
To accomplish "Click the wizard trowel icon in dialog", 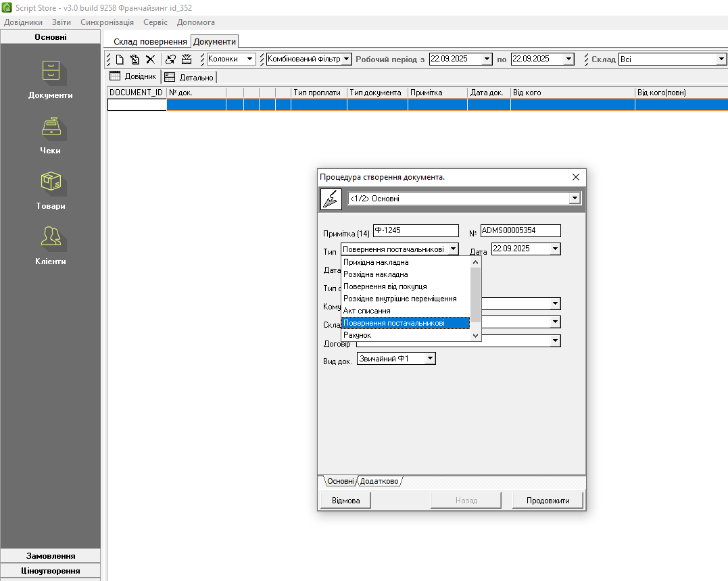I will [x=331, y=199].
